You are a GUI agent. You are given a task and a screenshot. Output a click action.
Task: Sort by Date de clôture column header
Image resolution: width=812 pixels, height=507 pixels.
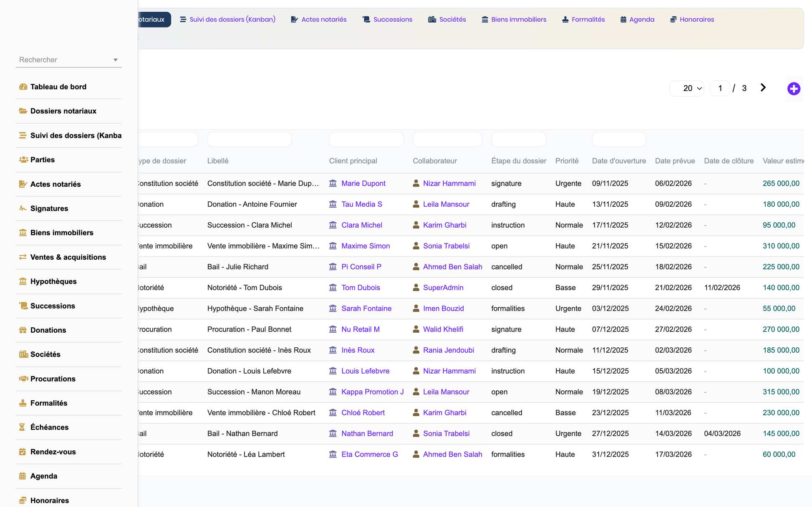[729, 161]
